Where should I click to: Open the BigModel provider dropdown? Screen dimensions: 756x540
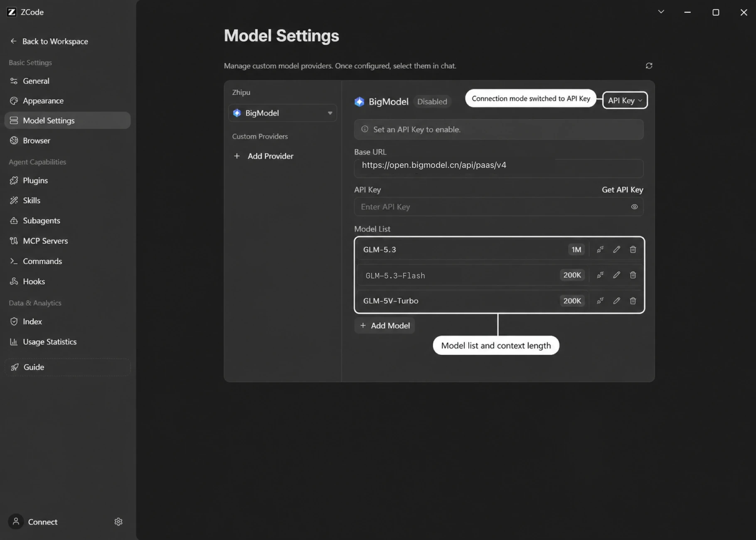coord(283,113)
